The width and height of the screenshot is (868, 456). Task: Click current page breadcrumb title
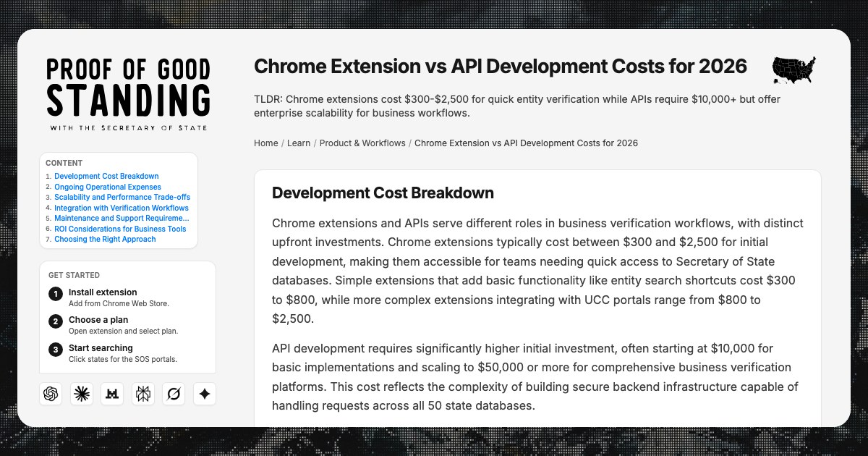tap(526, 143)
